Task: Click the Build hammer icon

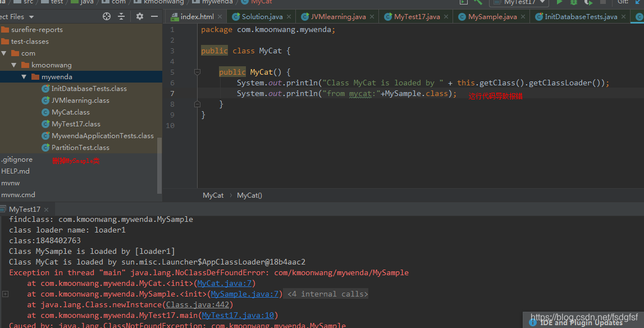Action: point(478,2)
